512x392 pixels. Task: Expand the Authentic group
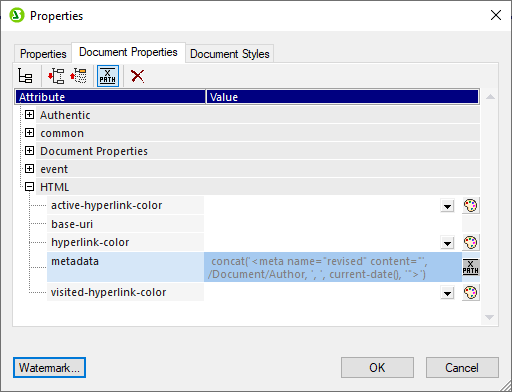point(29,115)
